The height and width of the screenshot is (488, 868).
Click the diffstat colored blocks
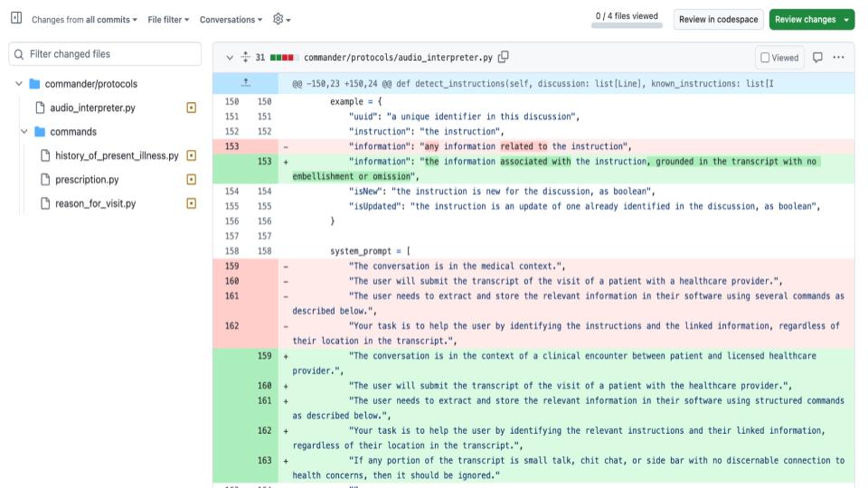click(283, 57)
